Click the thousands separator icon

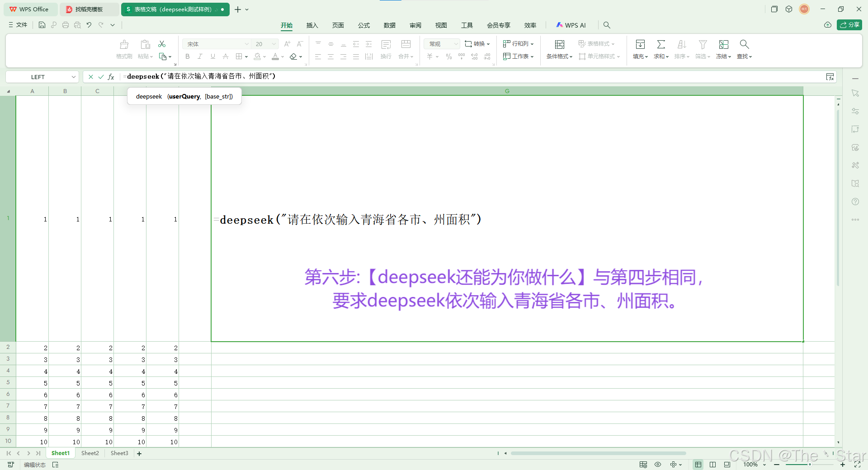461,56
